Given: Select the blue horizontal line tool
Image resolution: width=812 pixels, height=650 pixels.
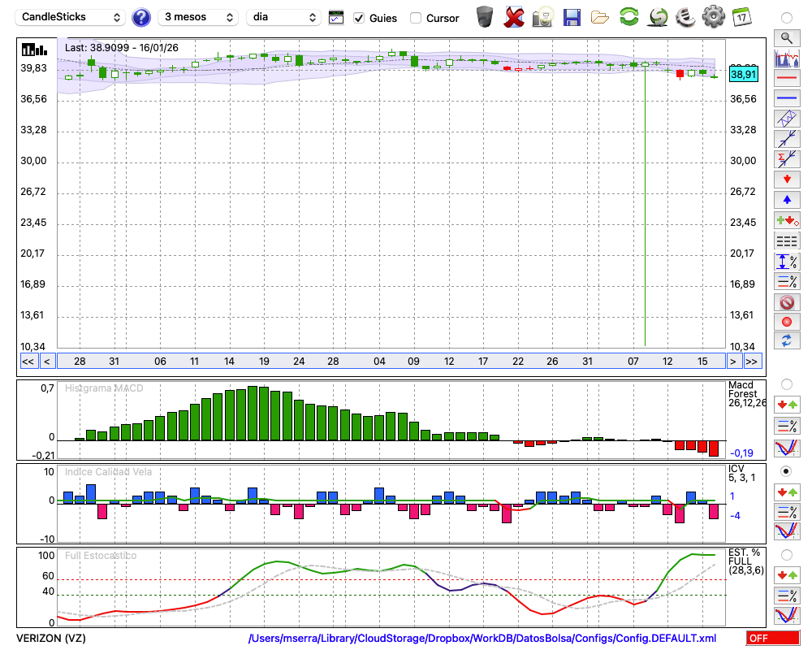Looking at the screenshot, I should pyautogui.click(x=786, y=98).
